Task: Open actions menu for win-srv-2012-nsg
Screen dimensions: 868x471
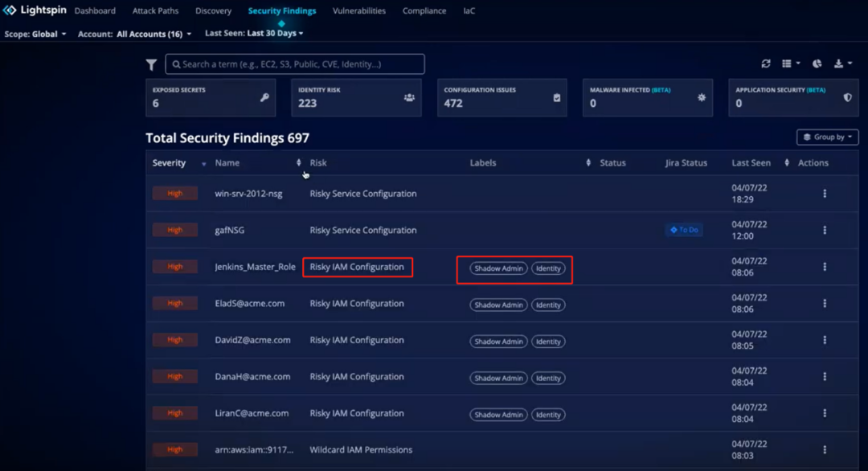Action: (x=825, y=194)
